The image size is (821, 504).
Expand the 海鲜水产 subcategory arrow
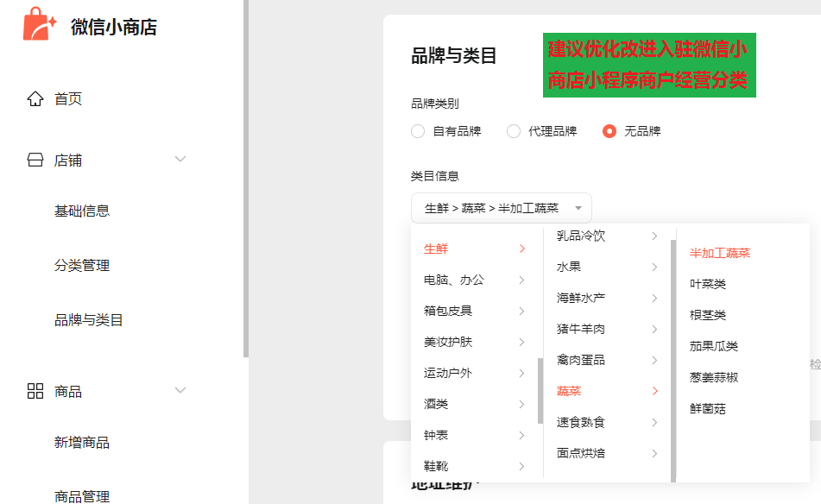click(655, 298)
